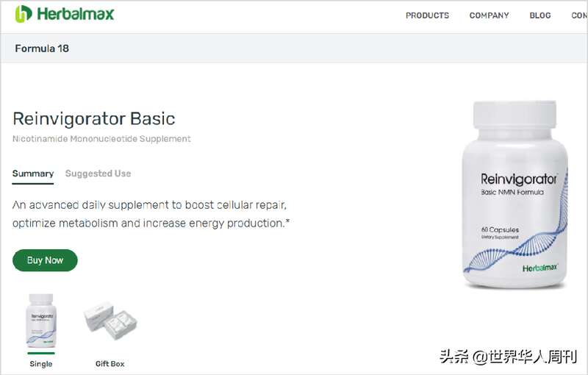Click the Herbalmax brand name text
The image size is (588, 375).
point(76,14)
